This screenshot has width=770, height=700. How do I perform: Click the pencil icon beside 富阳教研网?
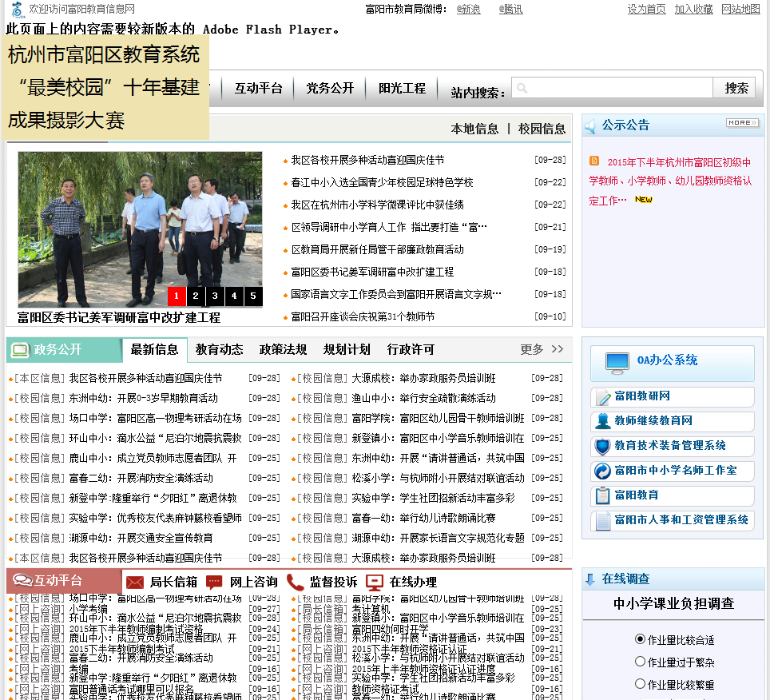pyautogui.click(x=602, y=397)
